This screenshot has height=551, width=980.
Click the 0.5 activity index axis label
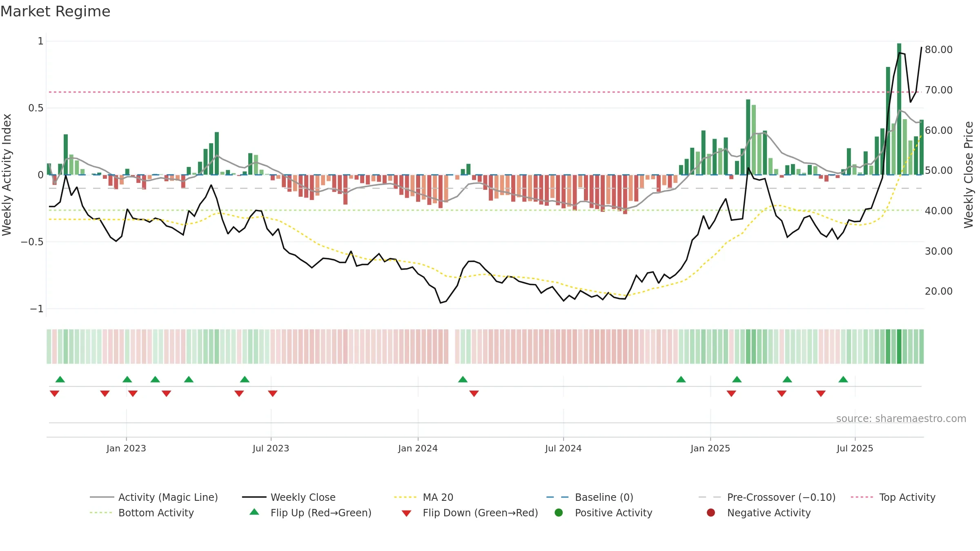(x=36, y=108)
